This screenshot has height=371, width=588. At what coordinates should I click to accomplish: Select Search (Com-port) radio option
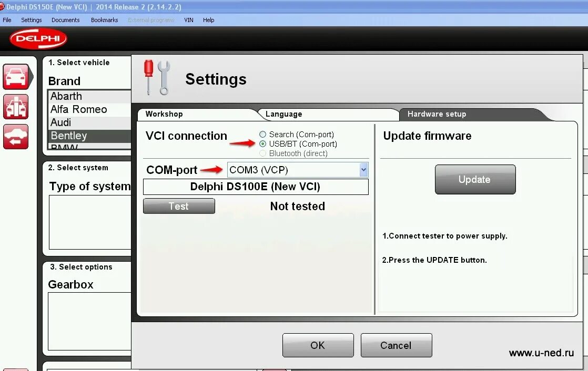(262, 134)
